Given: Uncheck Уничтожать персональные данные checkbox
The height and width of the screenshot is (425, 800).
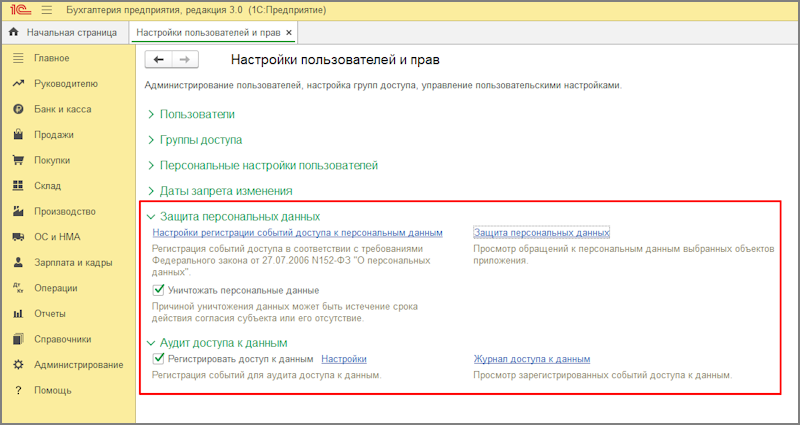Looking at the screenshot, I should pyautogui.click(x=158, y=290).
